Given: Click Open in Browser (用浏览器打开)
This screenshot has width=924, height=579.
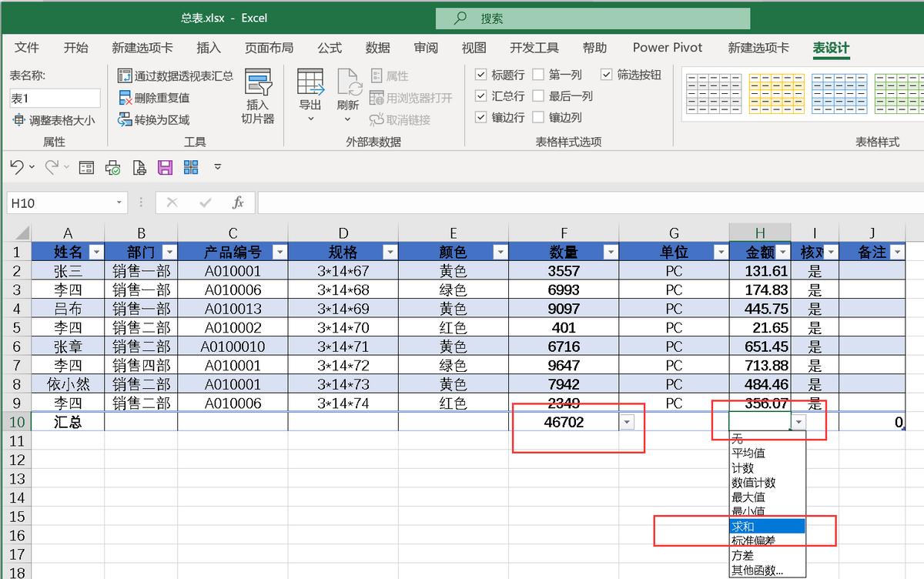Looking at the screenshot, I should click(x=411, y=98).
